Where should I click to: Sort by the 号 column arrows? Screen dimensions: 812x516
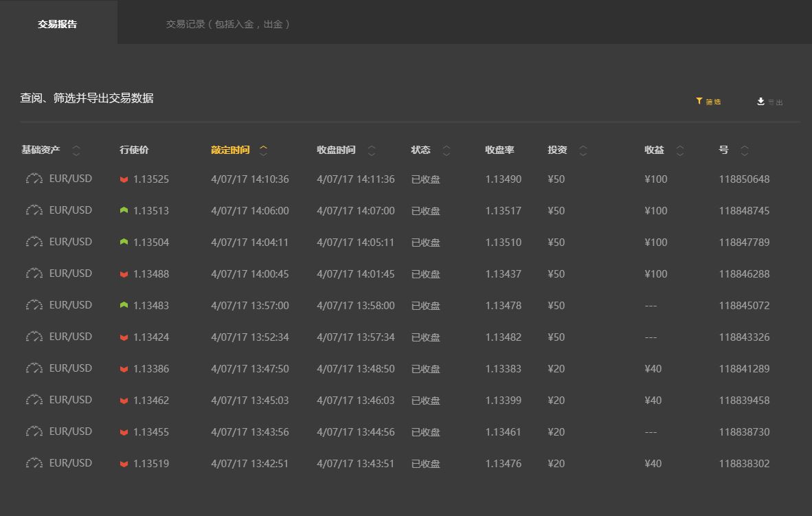point(745,150)
